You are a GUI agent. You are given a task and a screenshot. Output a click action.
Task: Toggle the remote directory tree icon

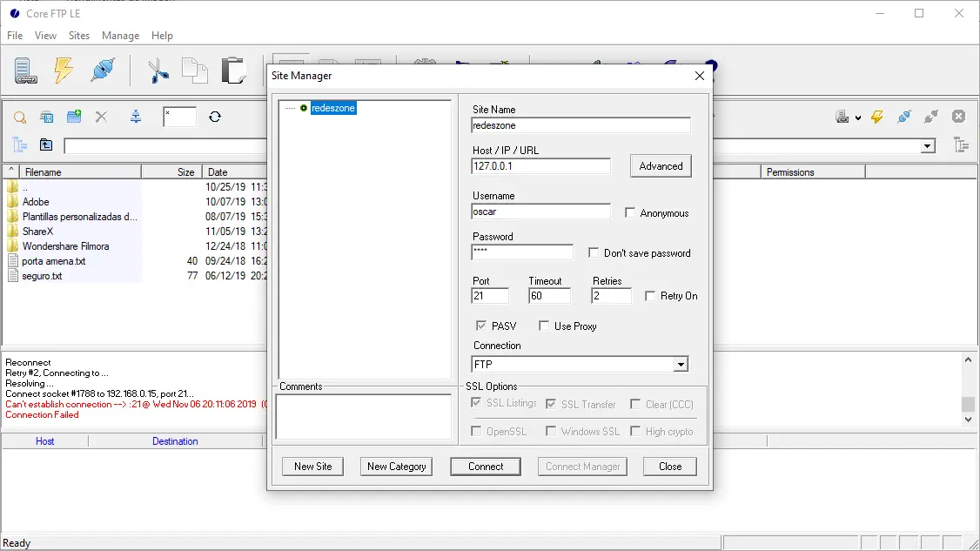(962, 145)
